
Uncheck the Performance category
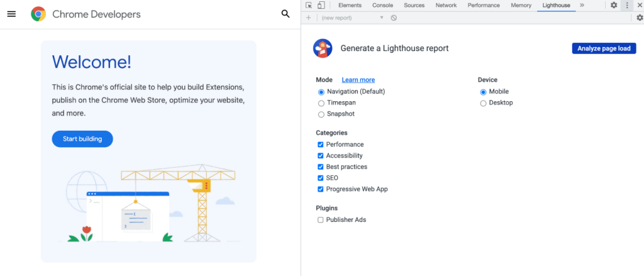320,145
